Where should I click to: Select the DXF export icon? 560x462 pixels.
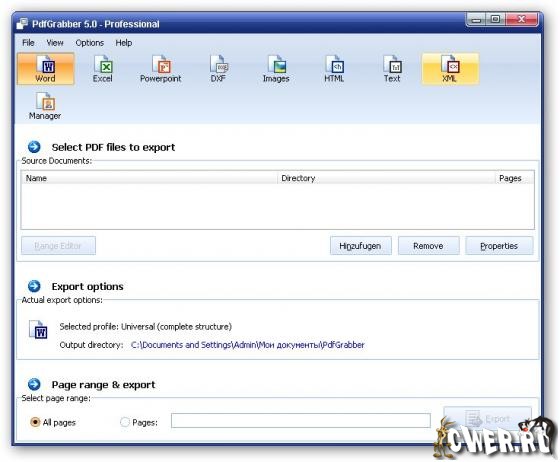[218, 69]
